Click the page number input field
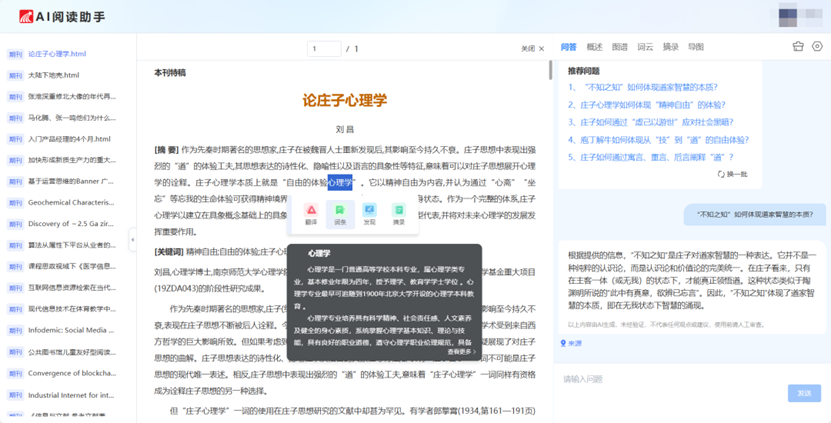831x423 pixels. [324, 49]
